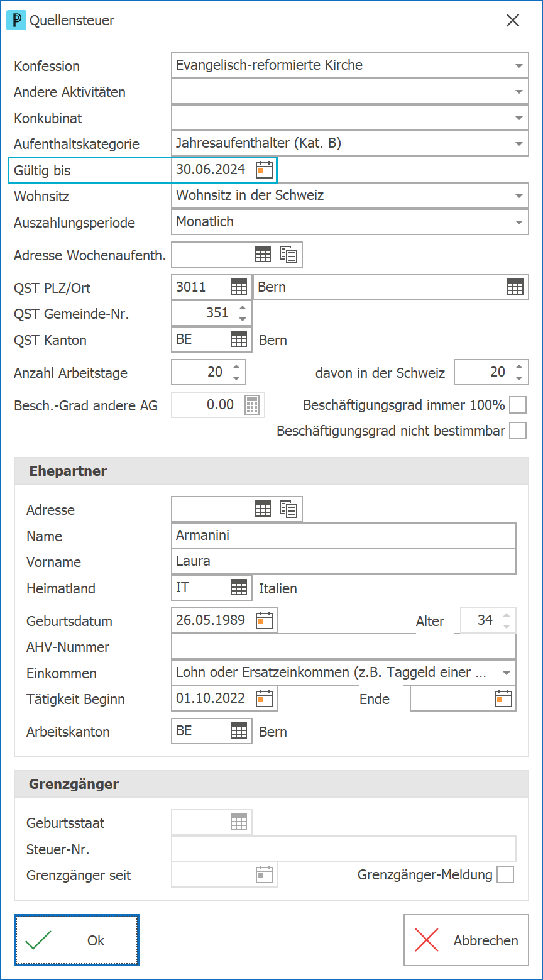The width and height of the screenshot is (543, 980).
Task: Expand the Konfession dropdown
Action: 519,65
